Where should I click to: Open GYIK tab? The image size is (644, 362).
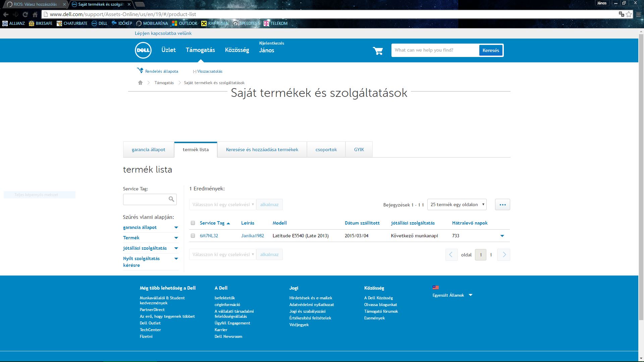[x=359, y=149]
